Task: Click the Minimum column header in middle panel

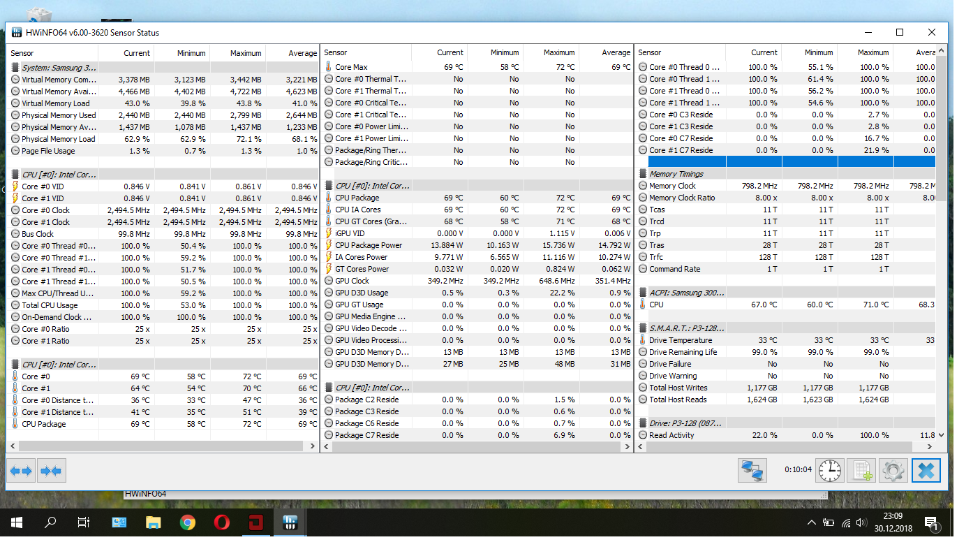Action: coord(496,52)
